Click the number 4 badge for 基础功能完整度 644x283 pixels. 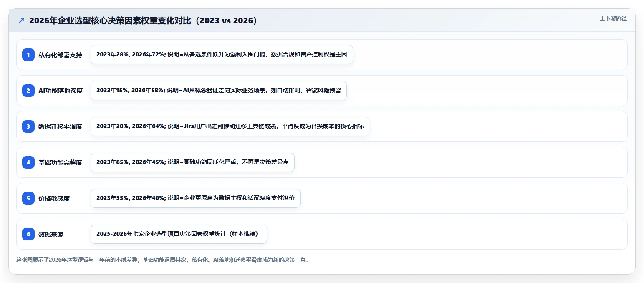tap(28, 162)
